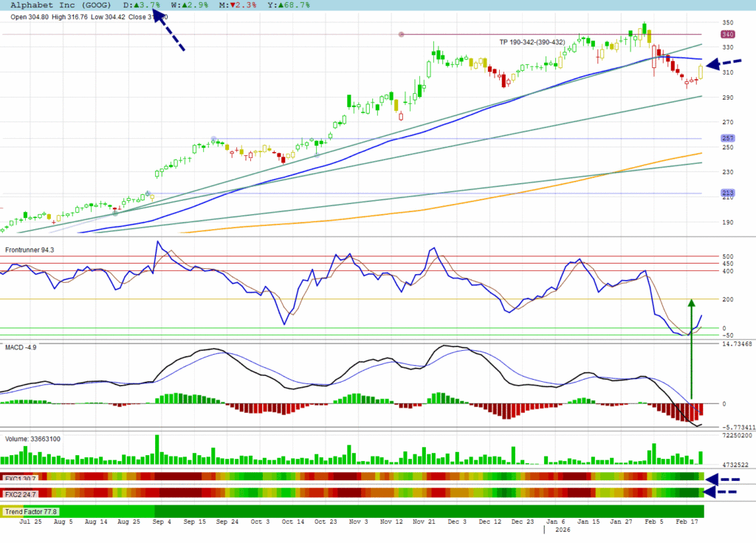This screenshot has height=543, width=756.
Task: Click the Frontrunner 94.3 indicator label
Action: (30, 250)
